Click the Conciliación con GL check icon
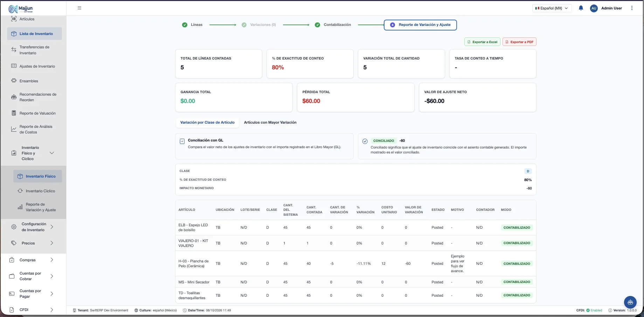 click(x=182, y=141)
